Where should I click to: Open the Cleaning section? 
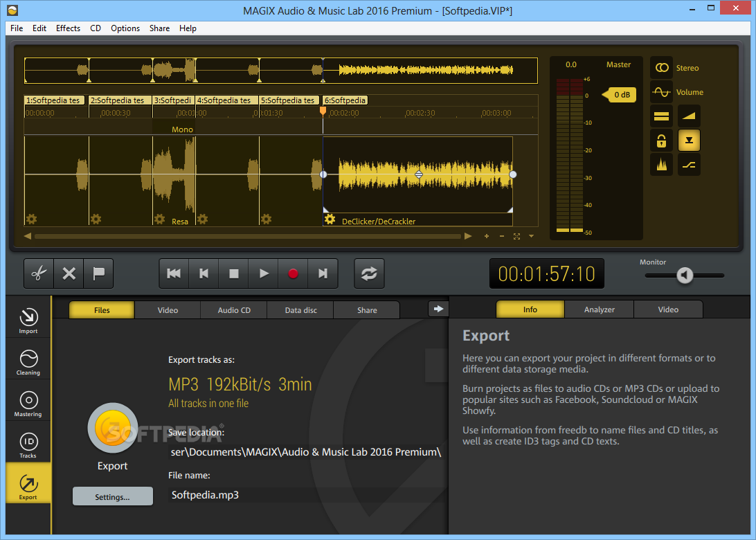pos(28,362)
